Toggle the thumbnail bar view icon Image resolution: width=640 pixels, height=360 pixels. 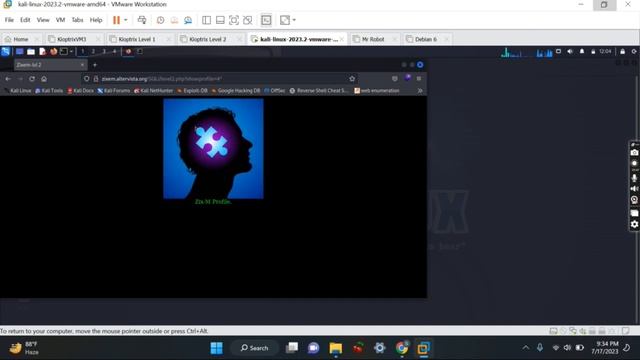(x=220, y=20)
